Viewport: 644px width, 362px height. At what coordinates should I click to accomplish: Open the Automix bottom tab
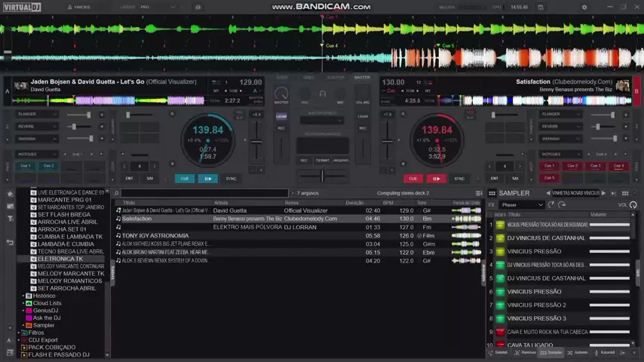(578, 352)
